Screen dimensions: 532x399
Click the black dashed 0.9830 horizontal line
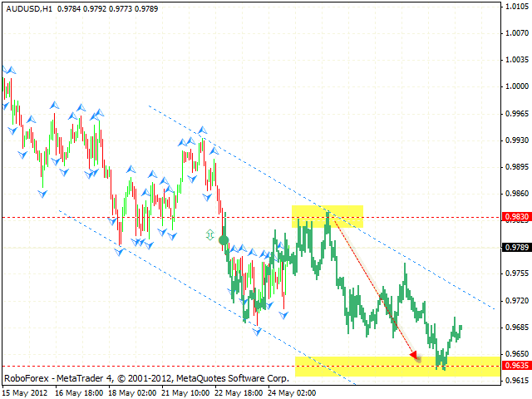pyautogui.click(x=125, y=217)
